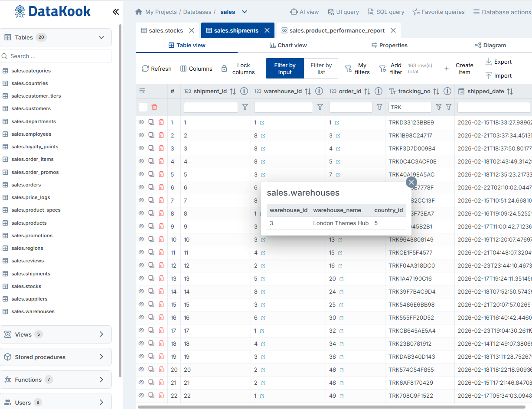Viewport: 532px width, 409px height.
Task: Preview shipment row 1 with the eye icon
Action: [141, 122]
